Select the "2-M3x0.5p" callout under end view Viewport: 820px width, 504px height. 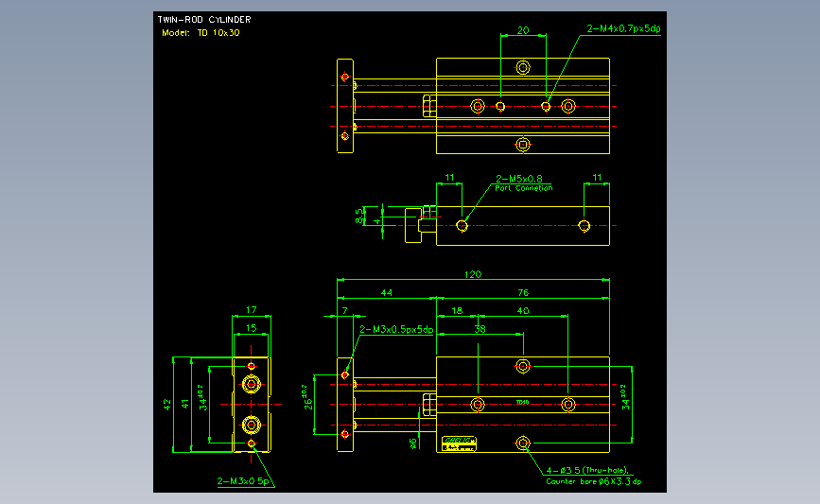click(243, 481)
